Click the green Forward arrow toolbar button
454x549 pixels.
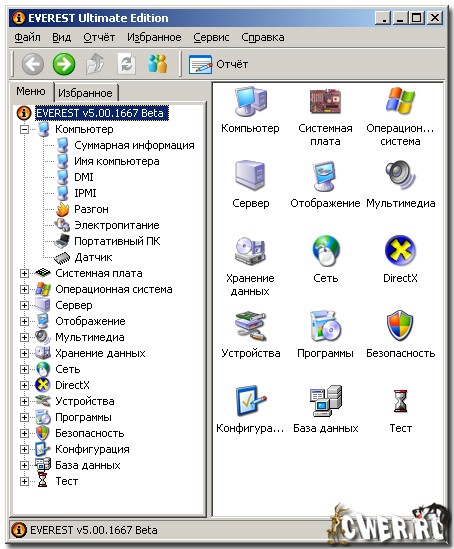point(64,64)
